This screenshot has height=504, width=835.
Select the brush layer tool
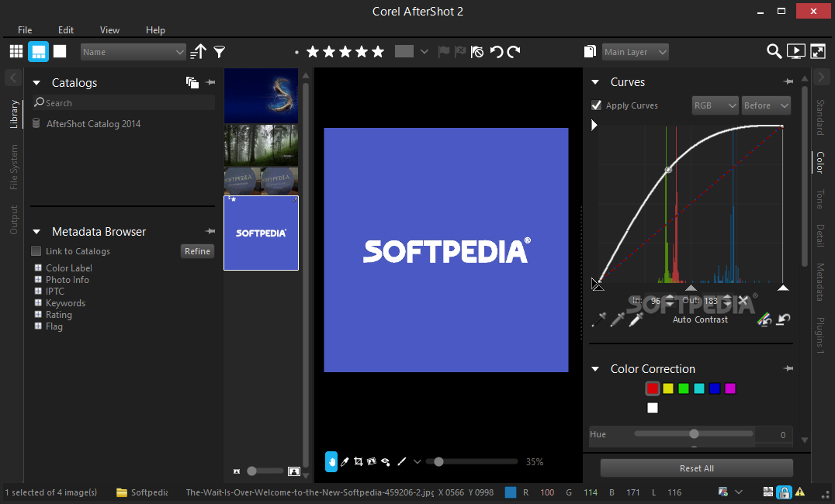click(402, 461)
